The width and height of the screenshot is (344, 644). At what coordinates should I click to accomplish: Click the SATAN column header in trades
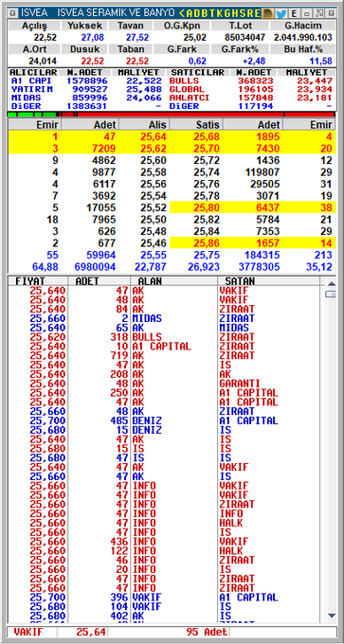pyautogui.click(x=268, y=281)
